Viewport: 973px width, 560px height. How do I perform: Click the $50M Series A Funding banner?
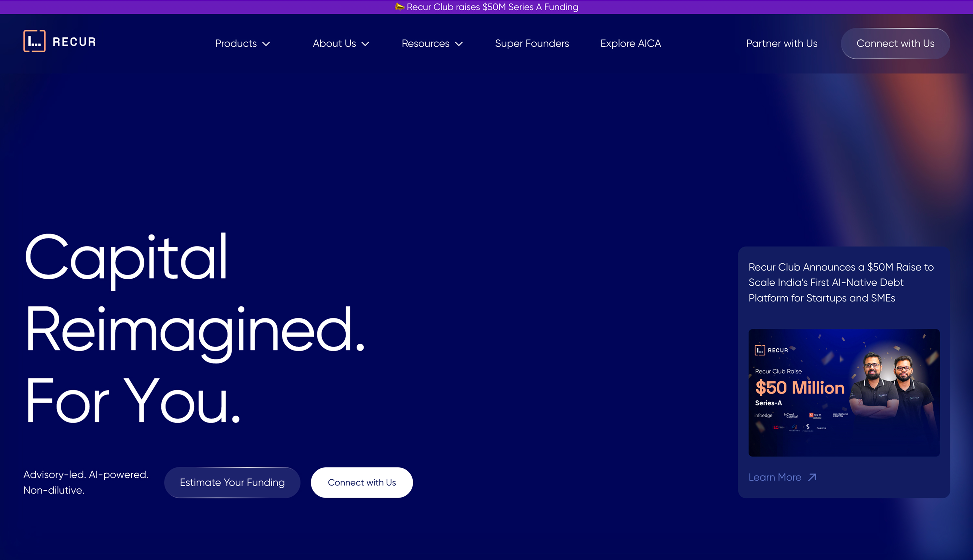tap(492, 7)
